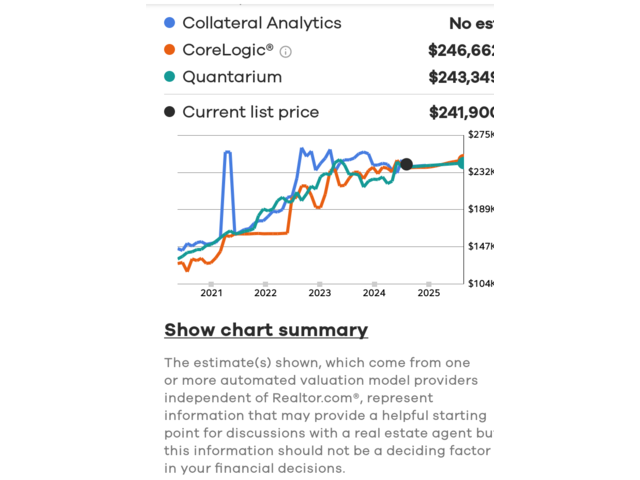Click the Current list price label

250,112
